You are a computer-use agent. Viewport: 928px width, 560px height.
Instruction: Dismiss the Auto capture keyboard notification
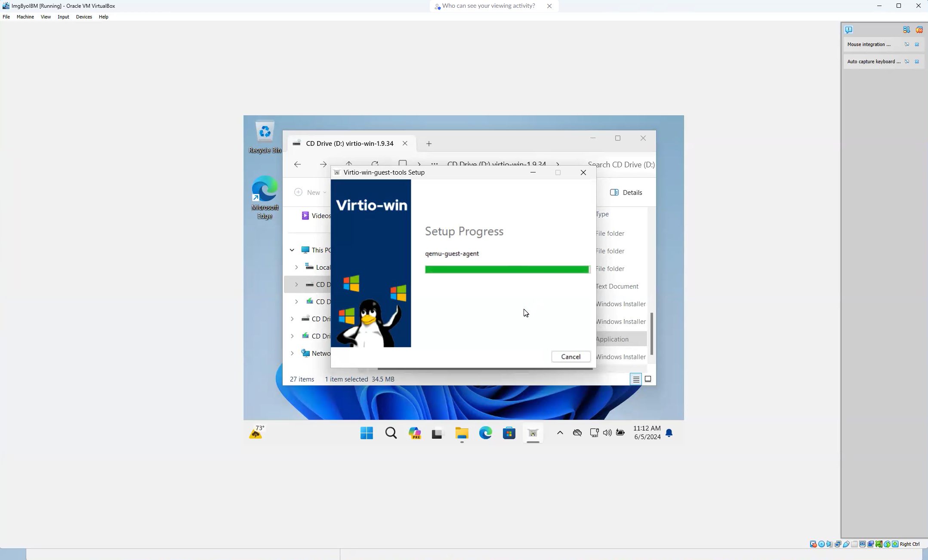[x=917, y=62]
